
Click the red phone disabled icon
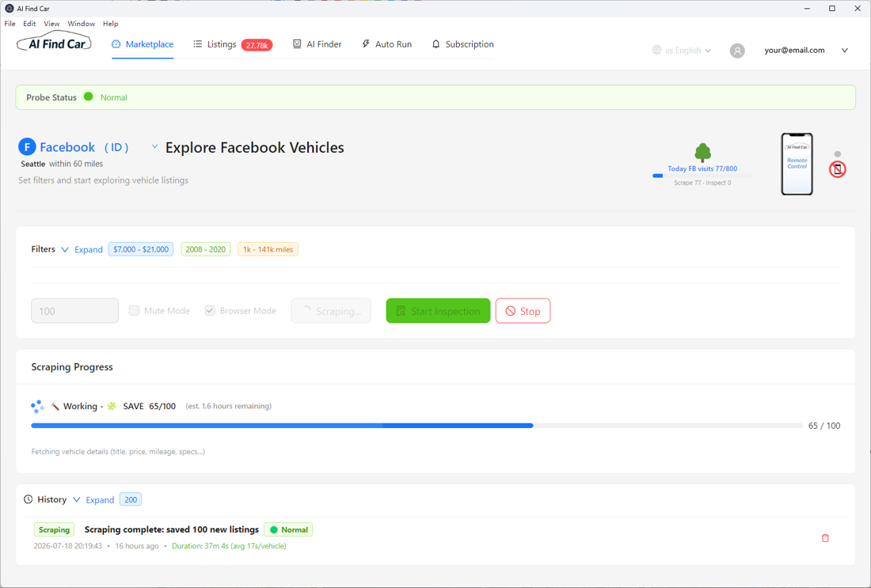(x=838, y=169)
